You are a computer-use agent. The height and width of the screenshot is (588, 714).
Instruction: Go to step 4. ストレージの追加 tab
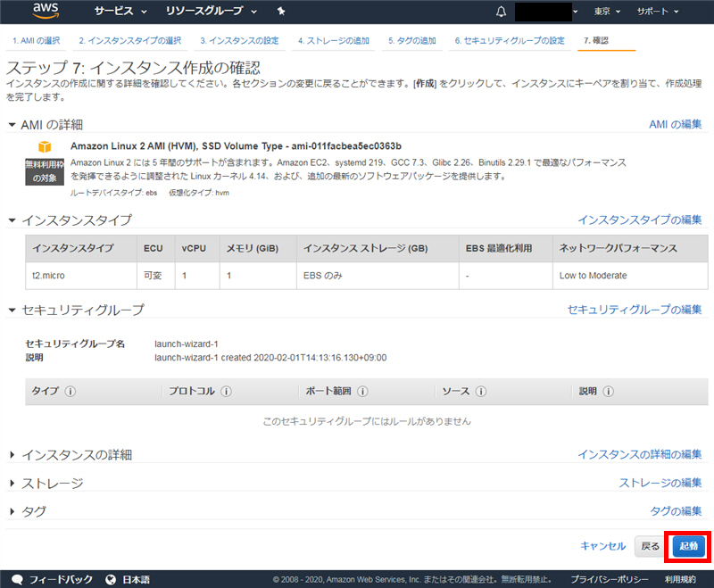[x=334, y=40]
